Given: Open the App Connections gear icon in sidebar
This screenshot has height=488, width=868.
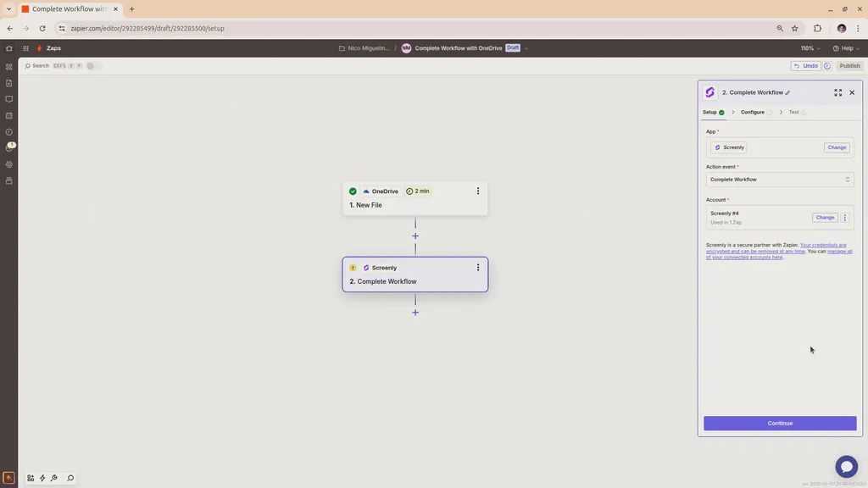Looking at the screenshot, I should coord(8,164).
